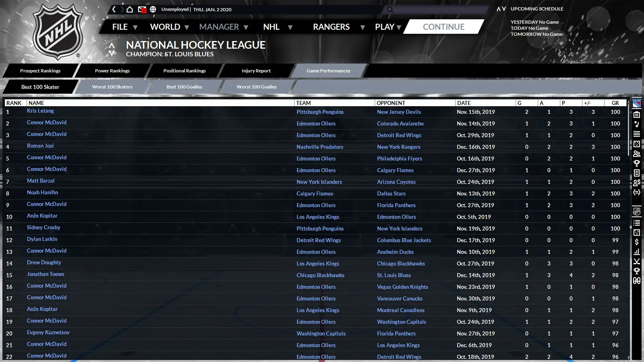Screen dimensions: 644x362
Task: Open the league schedule dice icon
Action: point(637,232)
